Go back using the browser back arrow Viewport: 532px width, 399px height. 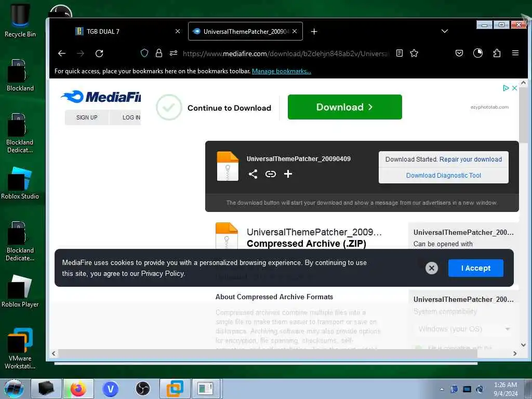coord(62,54)
